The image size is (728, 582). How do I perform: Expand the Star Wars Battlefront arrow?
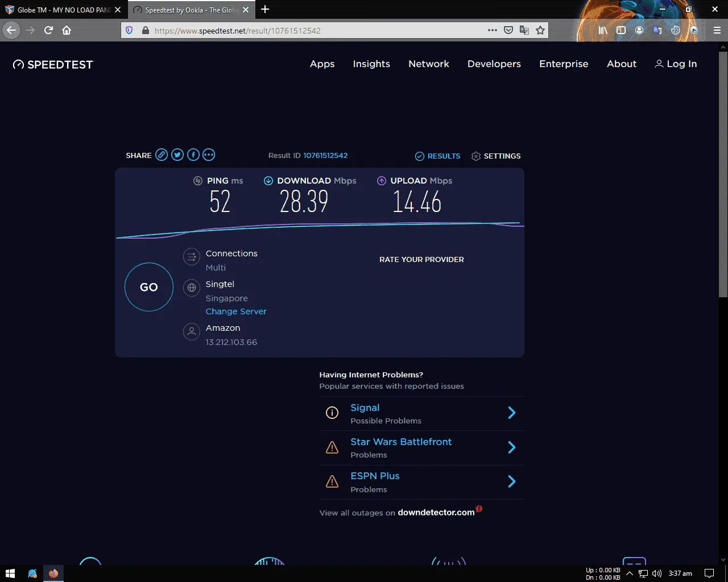click(x=511, y=447)
